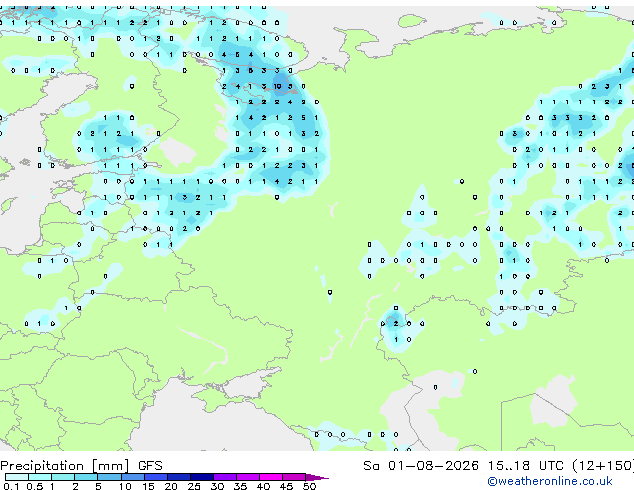Click the legend label '25'
Screen dimensions: 634x490
tap(194, 486)
